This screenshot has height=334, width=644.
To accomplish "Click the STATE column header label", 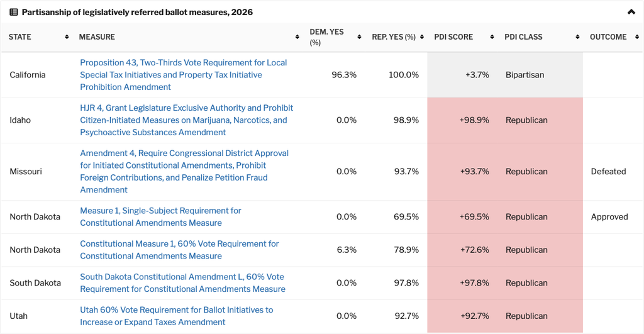I will pos(19,37).
